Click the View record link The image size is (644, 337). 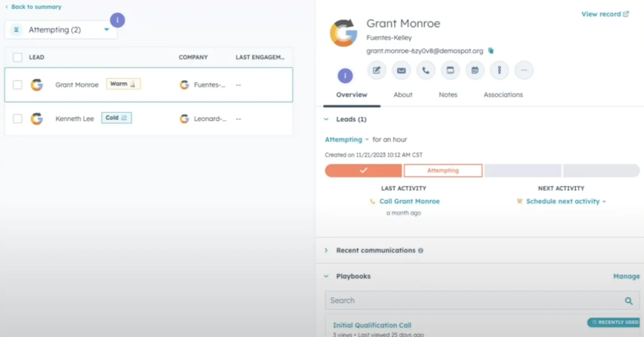pos(601,14)
